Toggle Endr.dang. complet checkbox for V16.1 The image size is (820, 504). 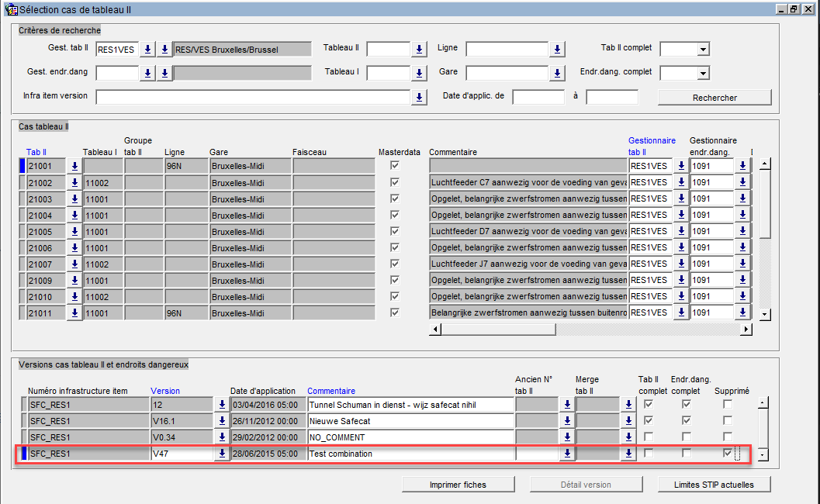(x=687, y=420)
